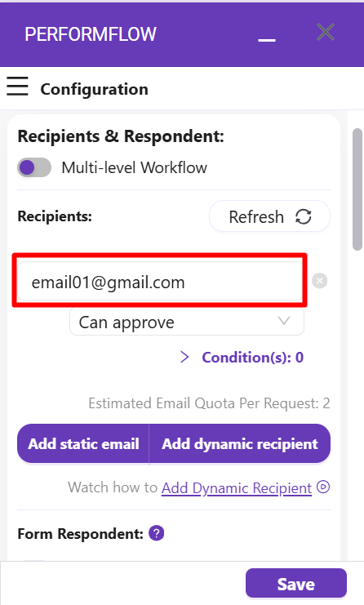The width and height of the screenshot is (364, 605).
Task: Click the Condition(s): 0 text
Action: [x=252, y=358]
